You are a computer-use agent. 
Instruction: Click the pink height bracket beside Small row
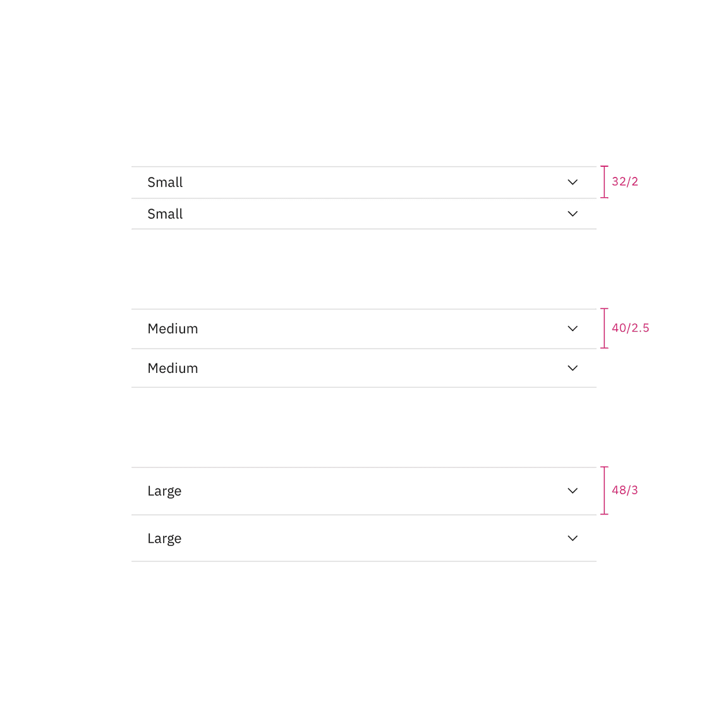pos(604,182)
